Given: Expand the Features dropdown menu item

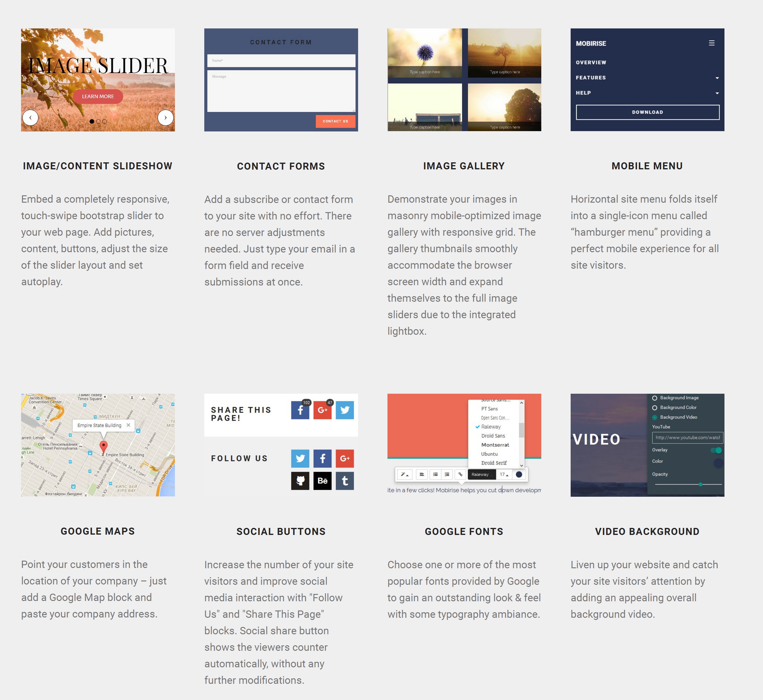Looking at the screenshot, I should coord(717,78).
